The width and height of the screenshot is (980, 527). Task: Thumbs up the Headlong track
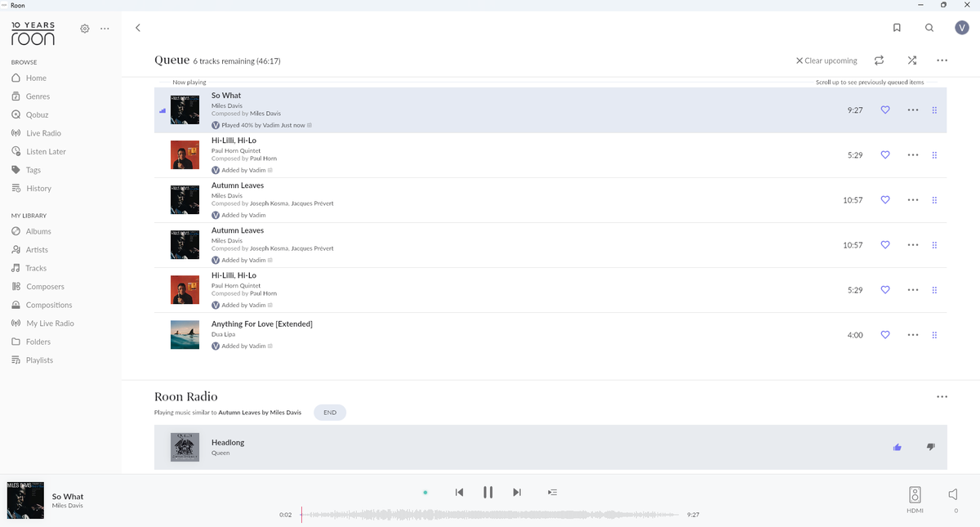[x=898, y=447]
